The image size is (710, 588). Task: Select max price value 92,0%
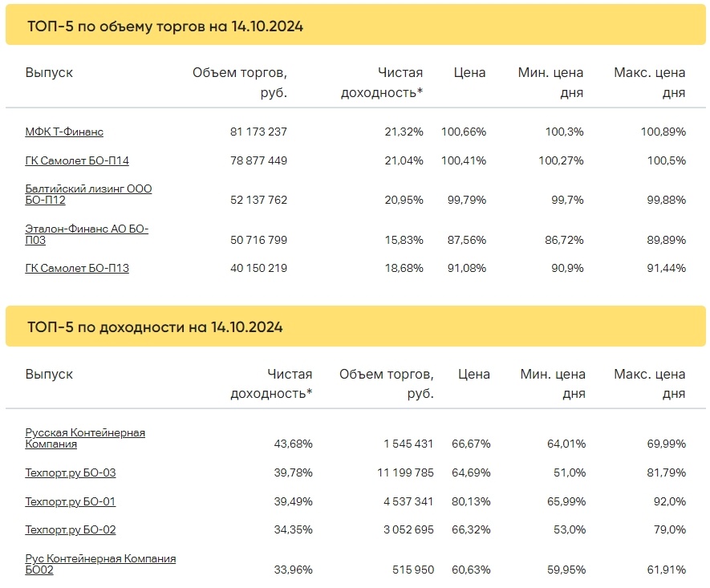coord(670,502)
